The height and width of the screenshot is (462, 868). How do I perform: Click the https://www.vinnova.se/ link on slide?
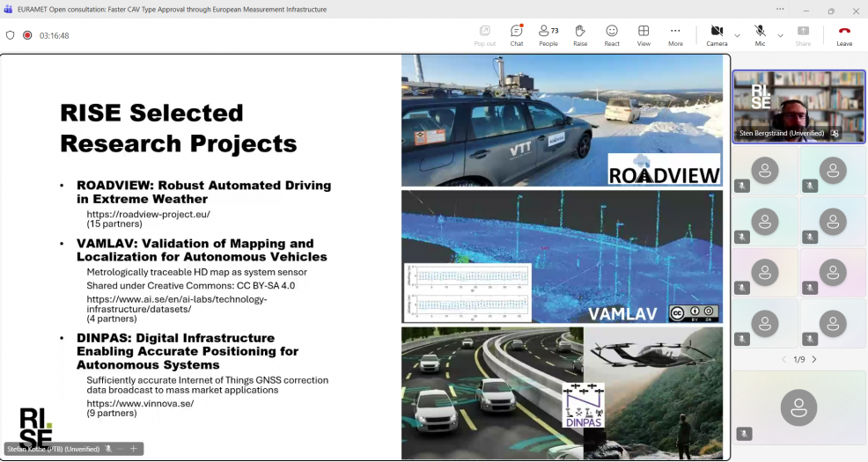(x=140, y=403)
